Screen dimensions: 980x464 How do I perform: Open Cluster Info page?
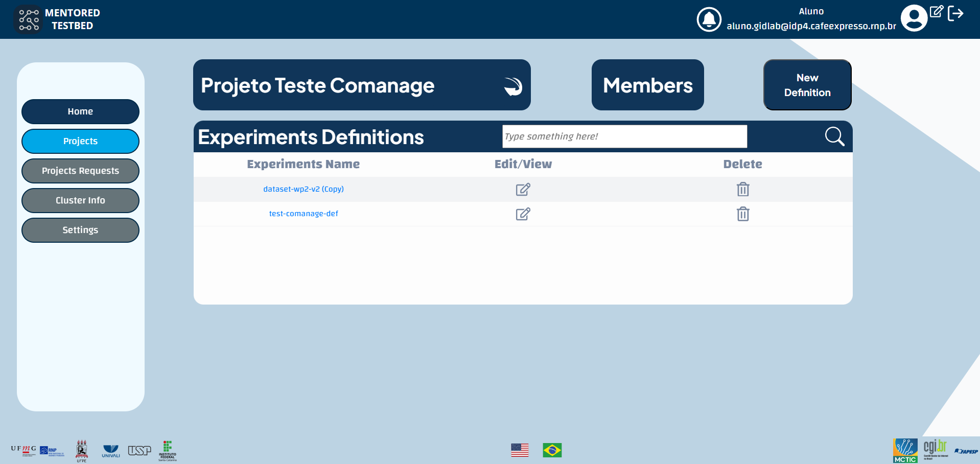click(x=80, y=200)
